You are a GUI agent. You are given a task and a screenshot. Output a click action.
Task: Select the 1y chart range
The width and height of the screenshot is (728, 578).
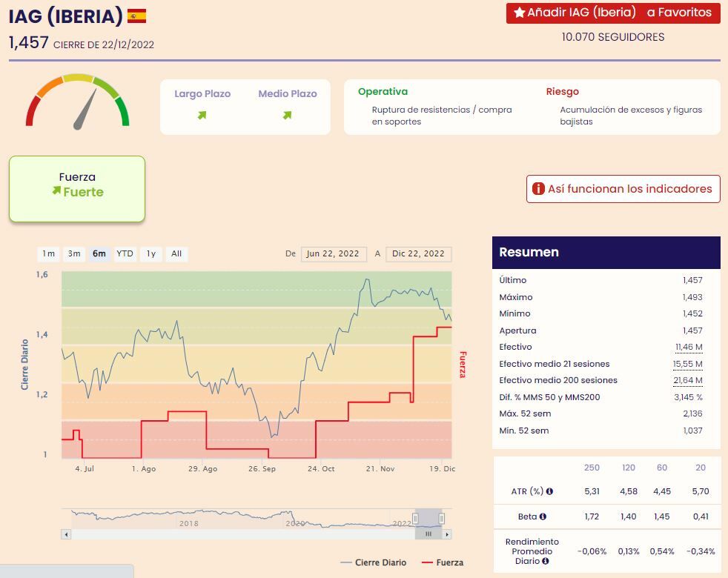[151, 254]
